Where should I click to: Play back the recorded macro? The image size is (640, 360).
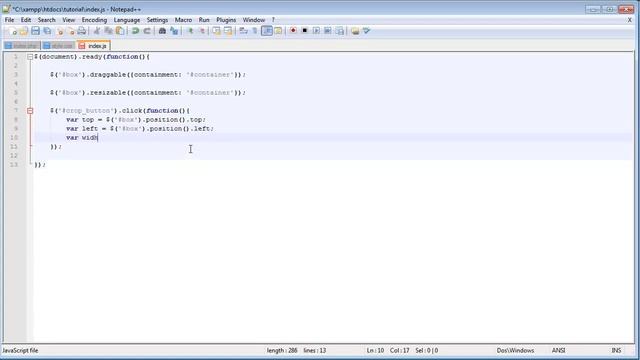click(x=316, y=31)
